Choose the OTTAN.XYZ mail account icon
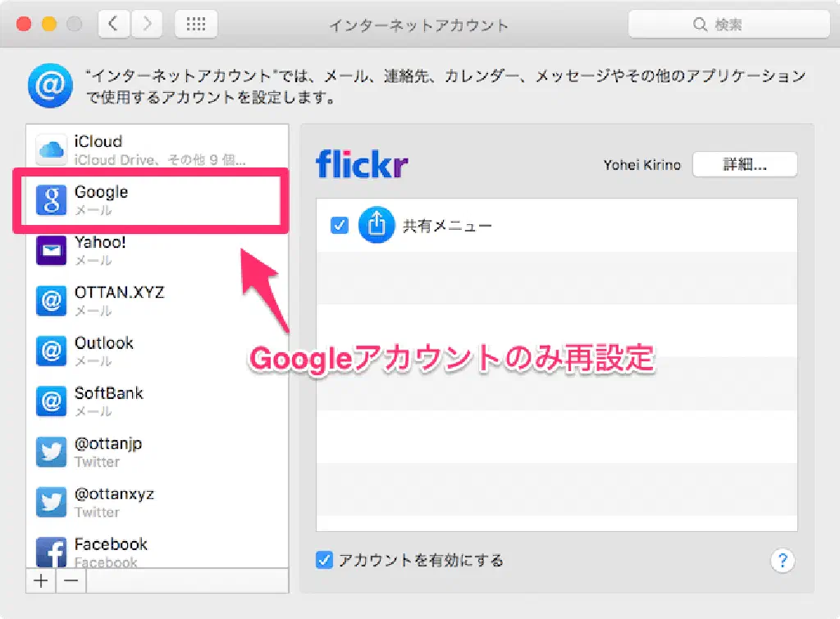This screenshot has height=619, width=840. coord(51,300)
